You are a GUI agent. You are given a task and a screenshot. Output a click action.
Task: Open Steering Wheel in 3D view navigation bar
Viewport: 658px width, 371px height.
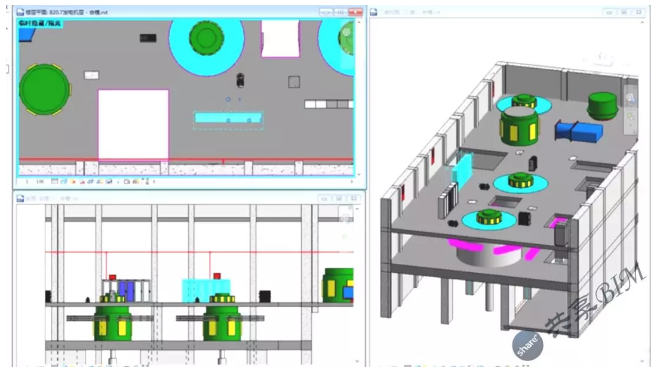[630, 98]
